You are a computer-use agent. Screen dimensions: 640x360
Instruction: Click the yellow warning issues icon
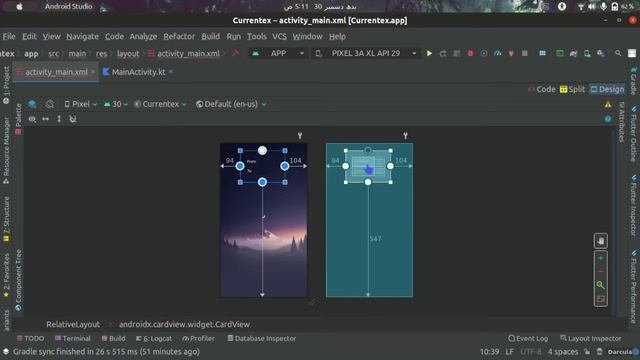click(608, 104)
